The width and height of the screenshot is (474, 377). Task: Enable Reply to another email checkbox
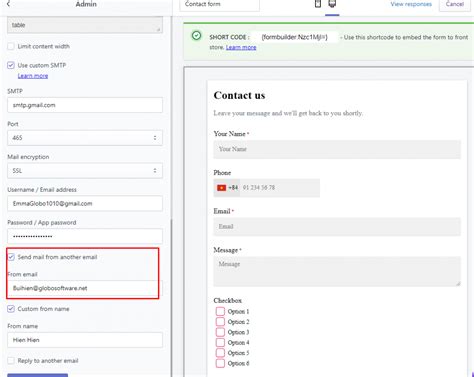pyautogui.click(x=11, y=360)
